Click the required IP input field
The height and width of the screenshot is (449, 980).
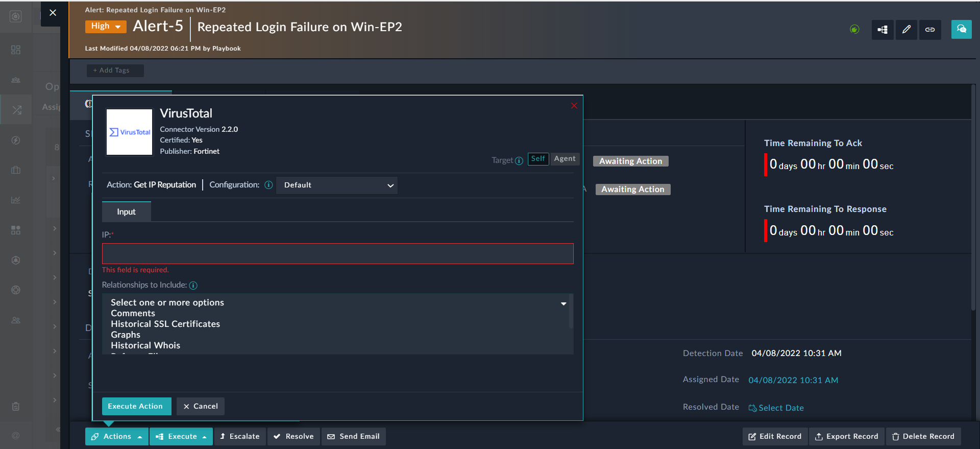(x=337, y=254)
